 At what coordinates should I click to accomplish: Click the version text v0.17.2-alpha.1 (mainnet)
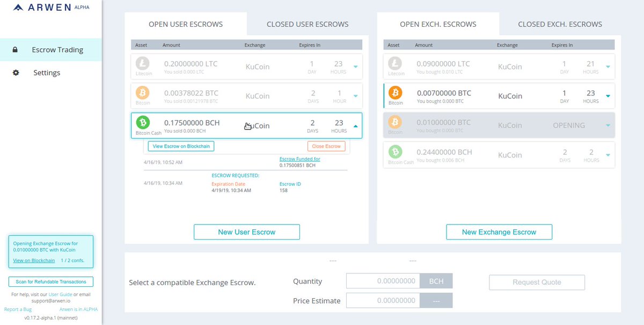point(51,318)
